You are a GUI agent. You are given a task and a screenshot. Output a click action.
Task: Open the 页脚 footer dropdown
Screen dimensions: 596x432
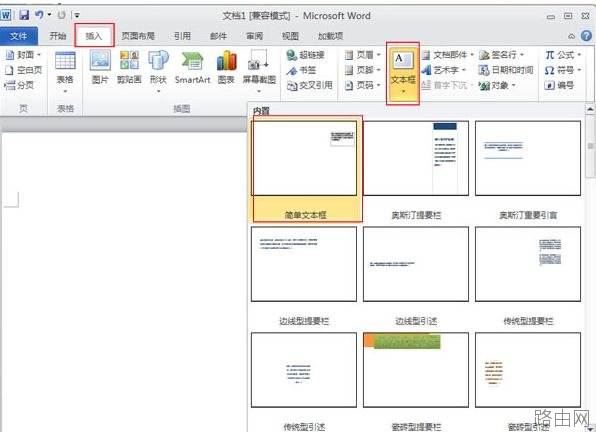point(363,70)
